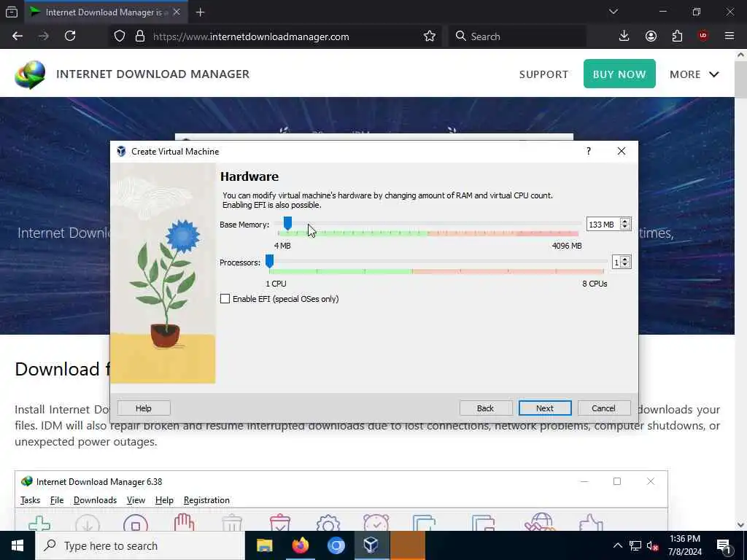Image resolution: width=747 pixels, height=560 pixels.
Task: Enable the EFI special OSes checkbox
Action: tap(225, 299)
